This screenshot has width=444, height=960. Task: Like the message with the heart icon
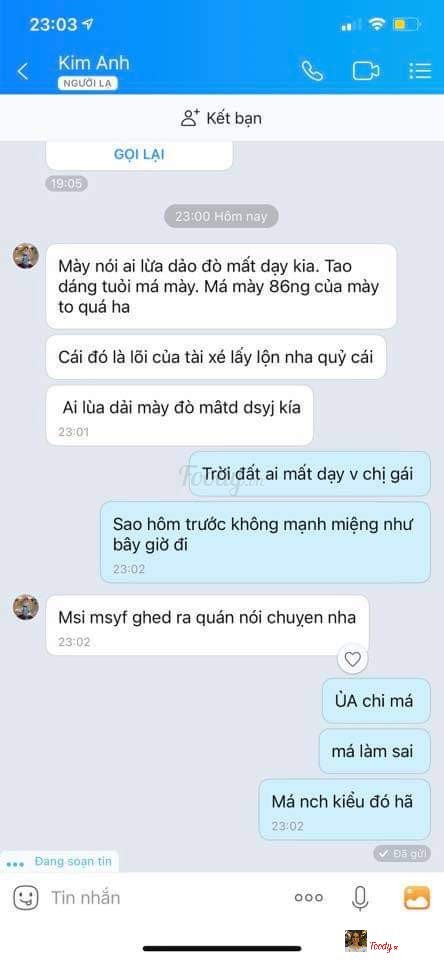(352, 659)
